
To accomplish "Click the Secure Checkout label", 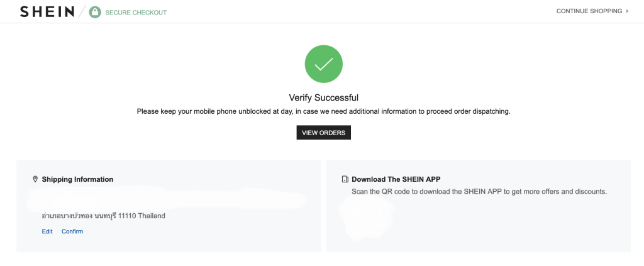I will (x=136, y=12).
